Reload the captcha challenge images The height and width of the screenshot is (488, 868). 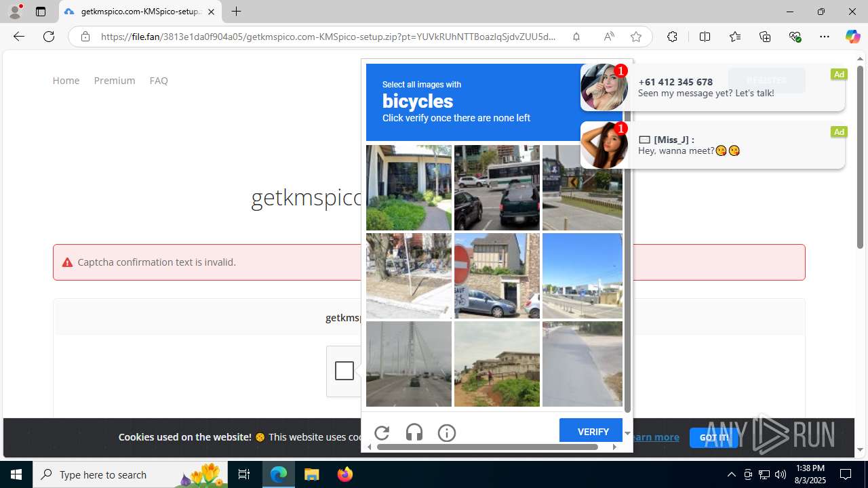pos(382,432)
